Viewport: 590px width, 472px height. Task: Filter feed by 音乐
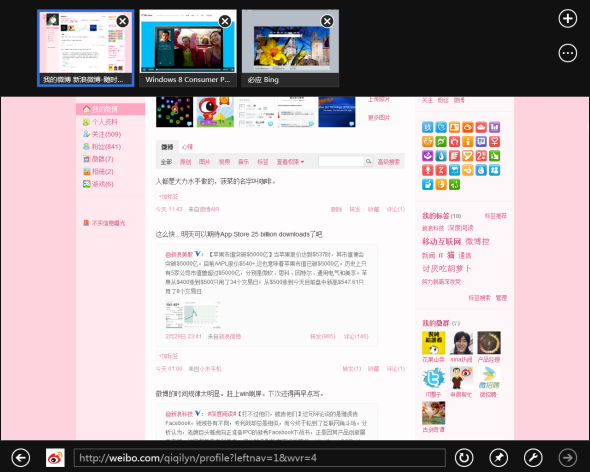[x=243, y=162]
